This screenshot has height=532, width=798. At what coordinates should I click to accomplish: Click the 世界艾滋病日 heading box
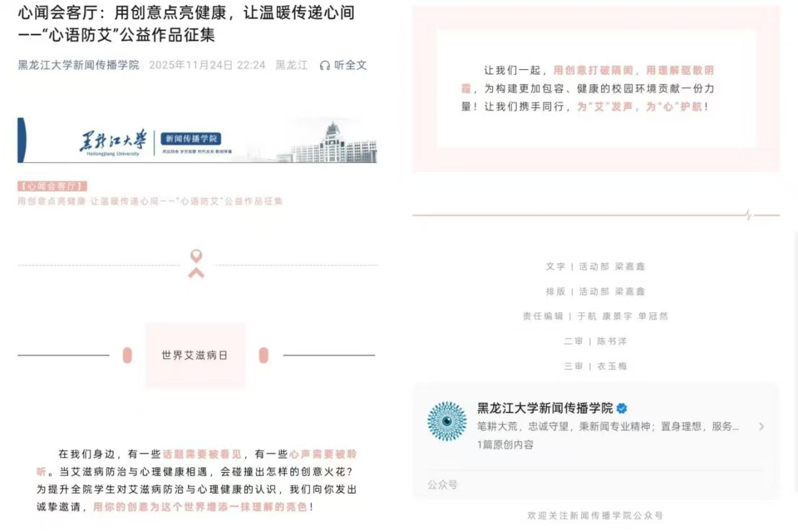195,355
